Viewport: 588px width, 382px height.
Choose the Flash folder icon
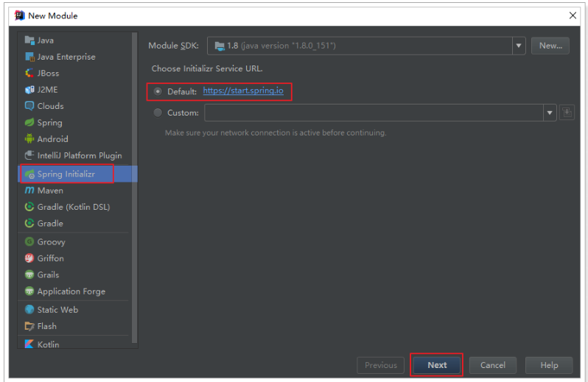[x=29, y=326]
